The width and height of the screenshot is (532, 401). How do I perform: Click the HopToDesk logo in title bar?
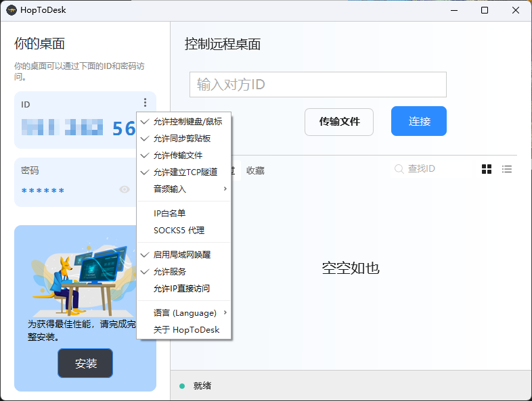[12, 10]
